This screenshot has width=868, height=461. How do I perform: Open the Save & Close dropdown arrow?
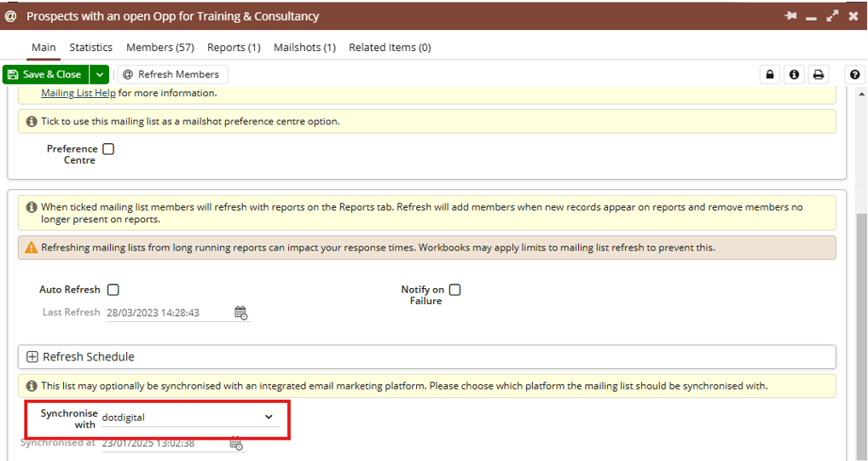pos(99,74)
